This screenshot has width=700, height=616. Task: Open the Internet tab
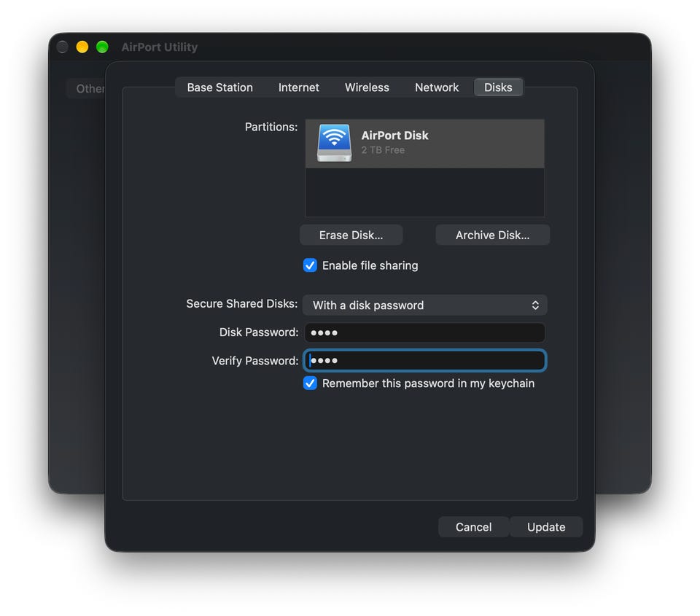299,87
